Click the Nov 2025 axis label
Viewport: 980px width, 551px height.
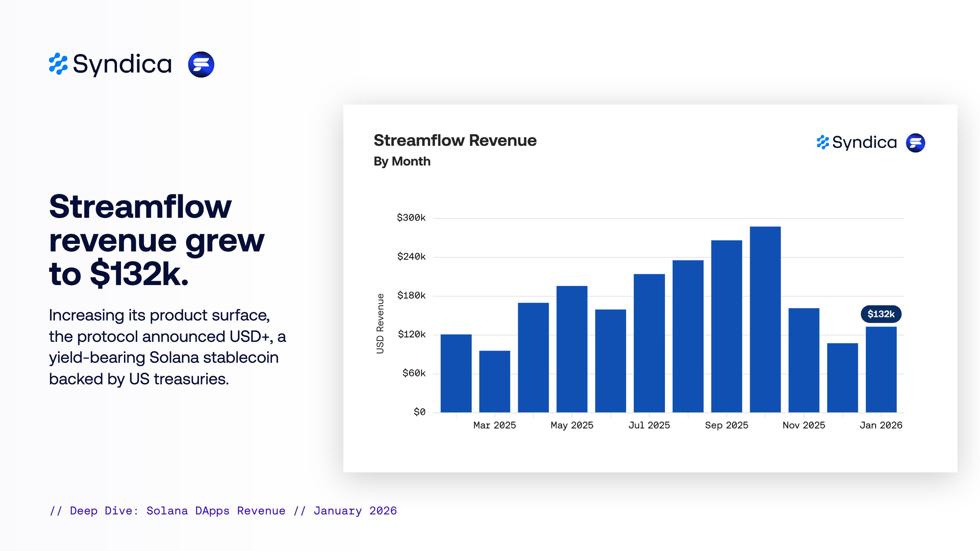click(804, 425)
